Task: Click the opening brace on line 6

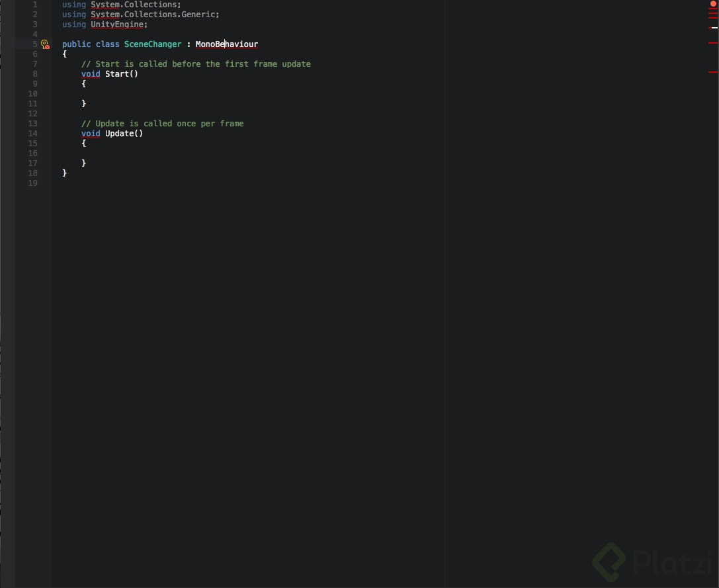Action: [65, 54]
